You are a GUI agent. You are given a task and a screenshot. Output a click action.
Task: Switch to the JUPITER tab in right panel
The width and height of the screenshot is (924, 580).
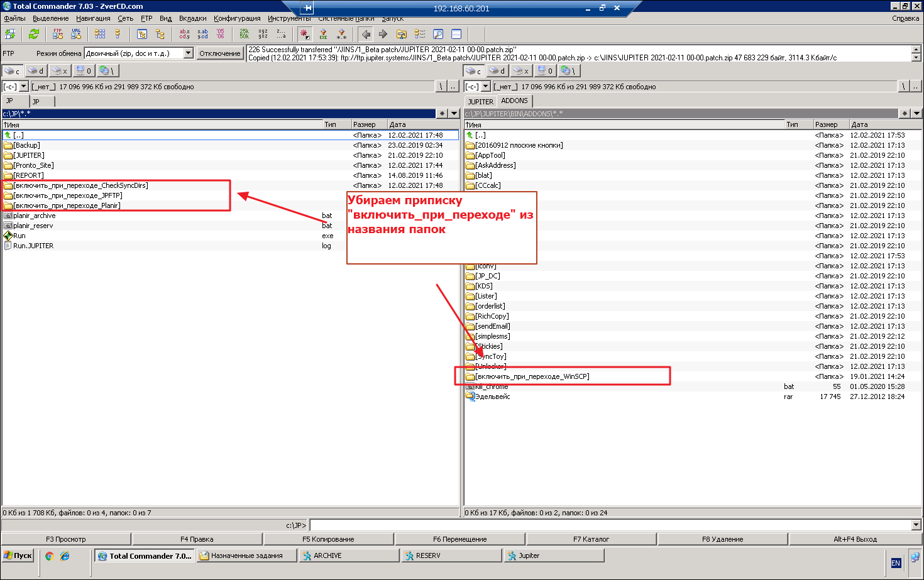(481, 101)
